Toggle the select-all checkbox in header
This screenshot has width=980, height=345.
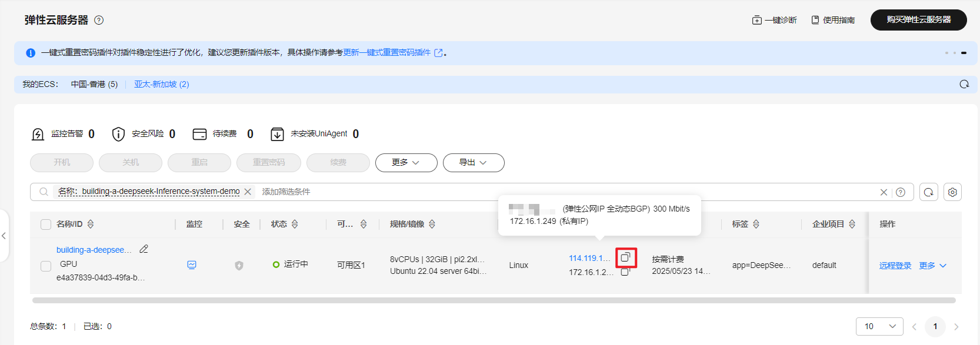(x=46, y=224)
